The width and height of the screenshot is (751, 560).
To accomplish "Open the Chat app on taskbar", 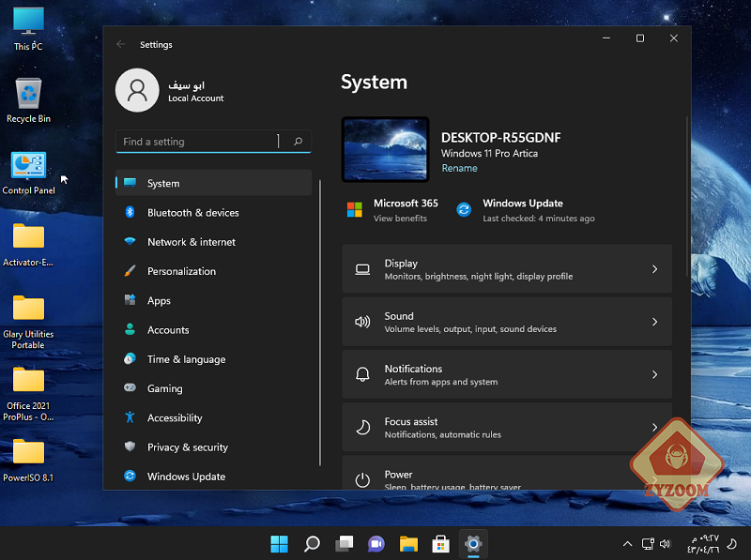I will [376, 544].
